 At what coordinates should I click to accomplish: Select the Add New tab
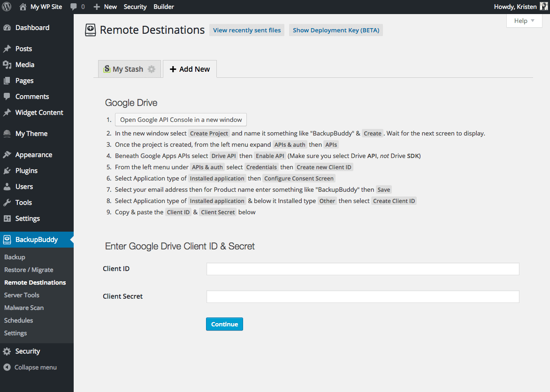pyautogui.click(x=190, y=69)
